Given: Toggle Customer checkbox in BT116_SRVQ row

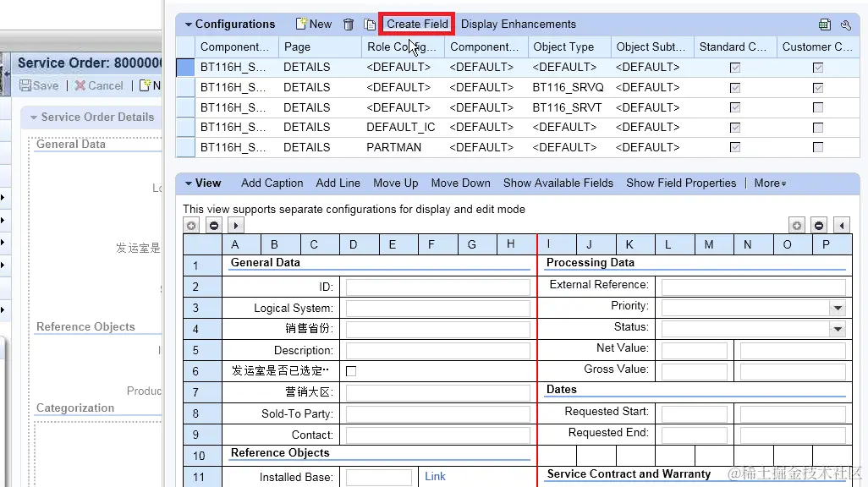Looking at the screenshot, I should point(817,87).
